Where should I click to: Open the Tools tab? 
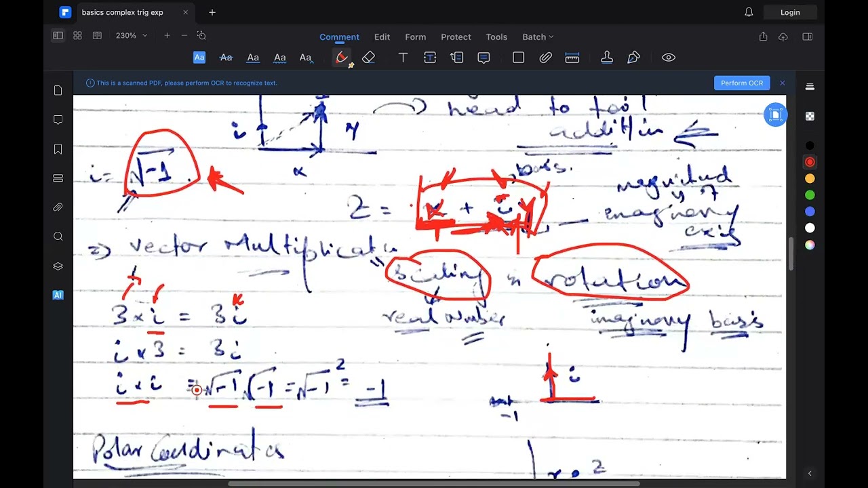pos(496,37)
